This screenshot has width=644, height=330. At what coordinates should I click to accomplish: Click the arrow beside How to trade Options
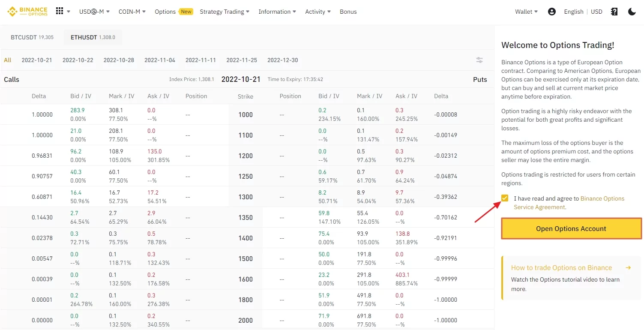628,268
